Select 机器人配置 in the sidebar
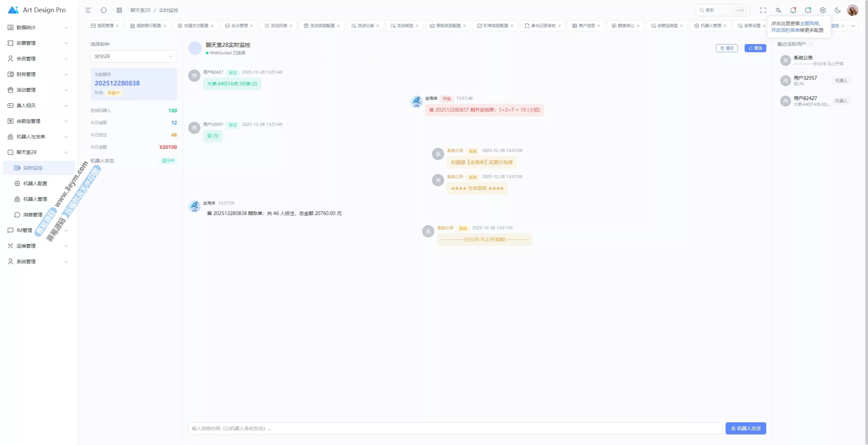 35,183
